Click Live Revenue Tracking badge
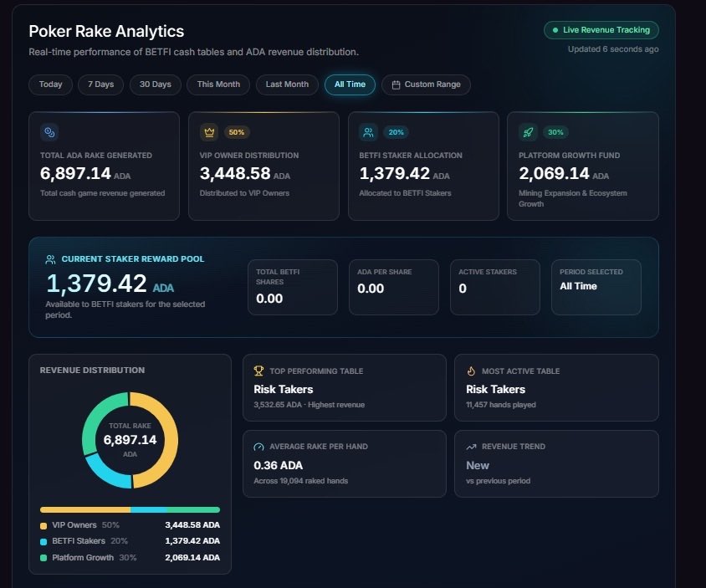The height and width of the screenshot is (588, 706). tap(601, 30)
